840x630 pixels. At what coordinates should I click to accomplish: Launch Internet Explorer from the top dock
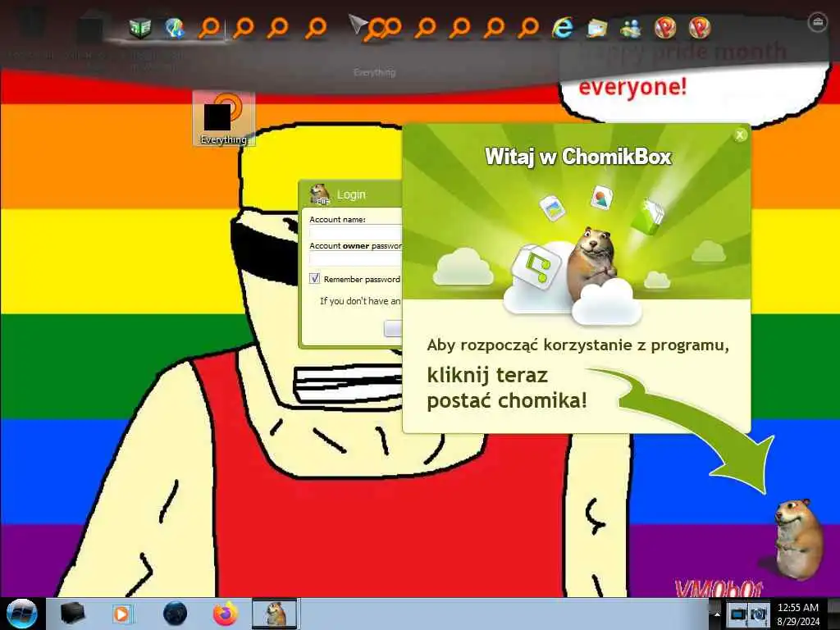563,27
